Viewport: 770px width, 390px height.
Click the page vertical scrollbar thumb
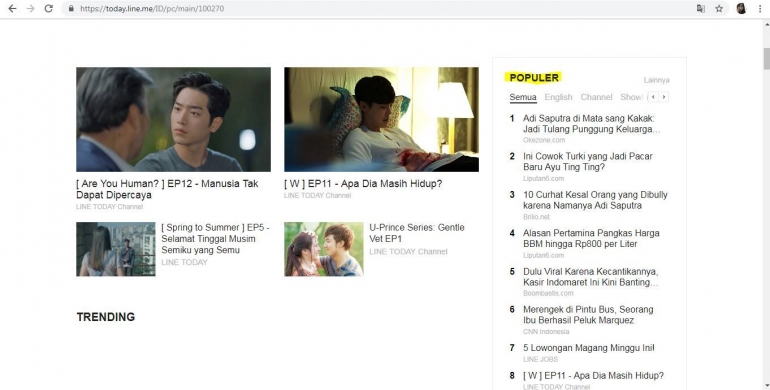(x=767, y=58)
